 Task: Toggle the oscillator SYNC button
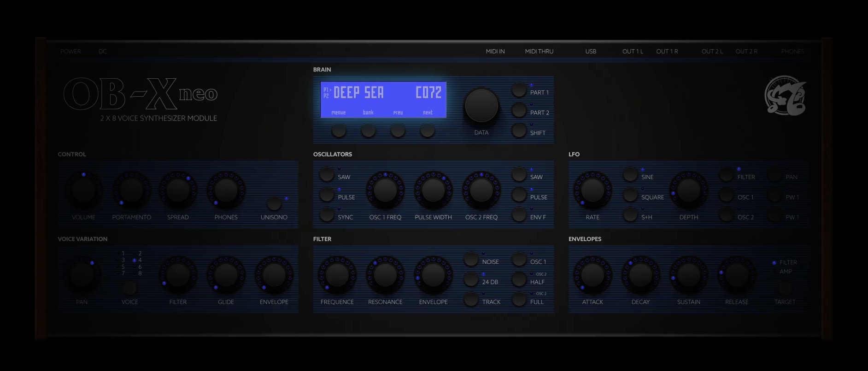[327, 215]
